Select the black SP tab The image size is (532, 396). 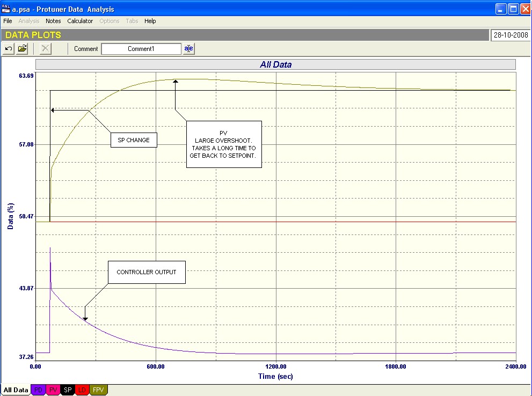coord(69,390)
